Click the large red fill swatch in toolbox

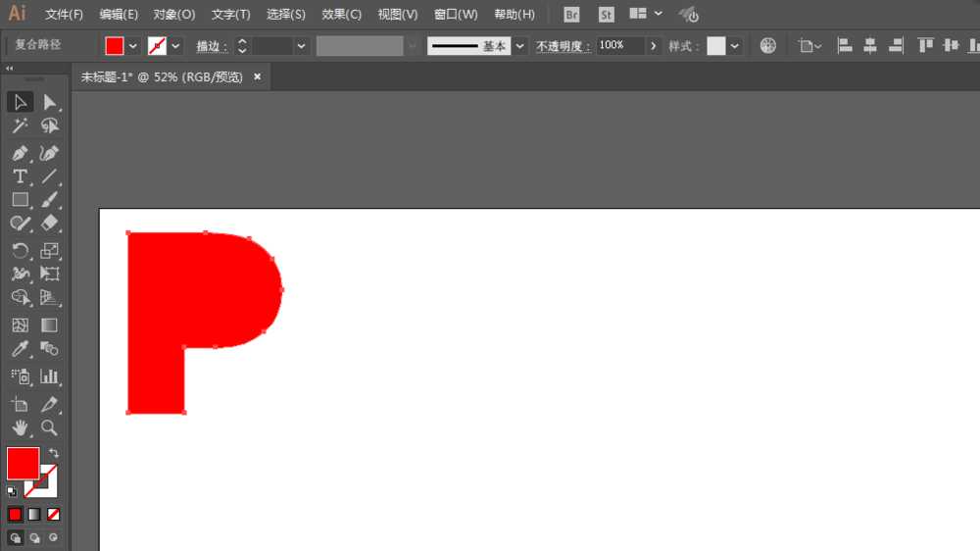[x=23, y=464]
